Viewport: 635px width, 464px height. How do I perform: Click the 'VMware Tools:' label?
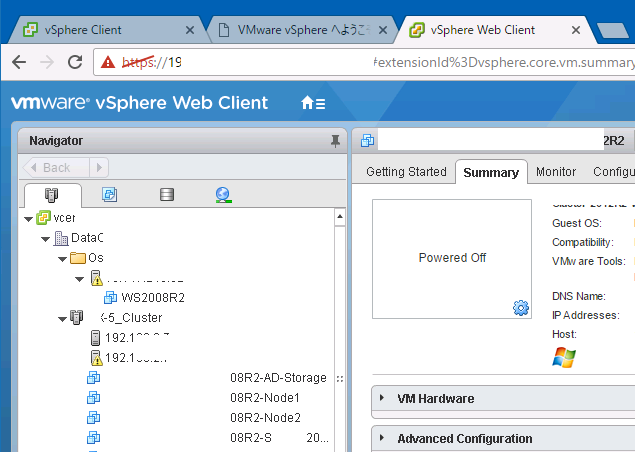(x=589, y=261)
